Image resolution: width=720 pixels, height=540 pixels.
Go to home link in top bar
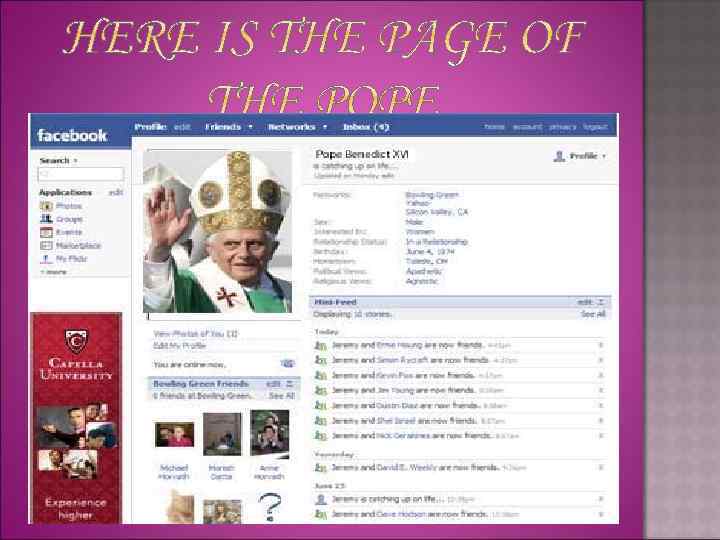pyautogui.click(x=495, y=127)
